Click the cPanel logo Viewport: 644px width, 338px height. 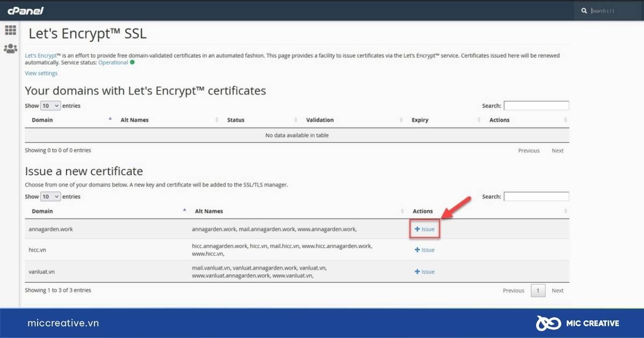pos(25,11)
